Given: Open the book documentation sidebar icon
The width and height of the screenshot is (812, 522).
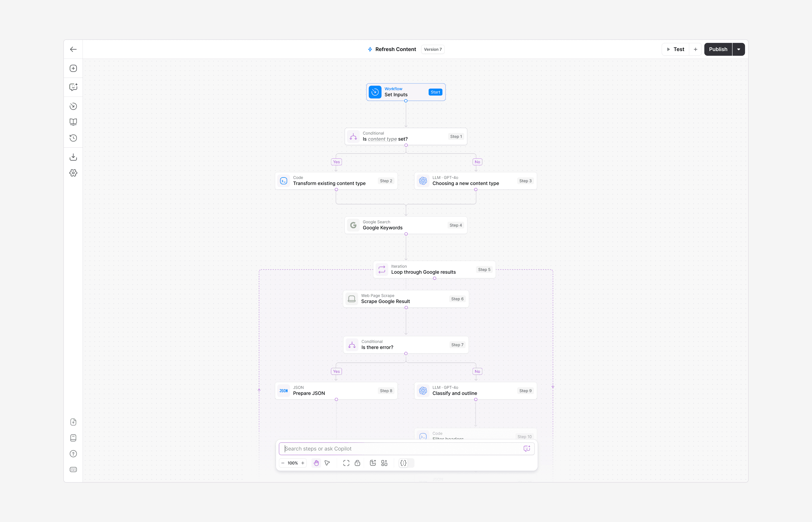Looking at the screenshot, I should point(73,122).
